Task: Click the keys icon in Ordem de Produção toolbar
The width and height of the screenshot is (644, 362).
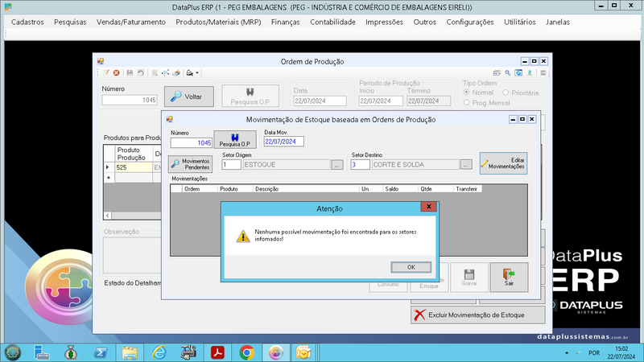Action: [508, 72]
